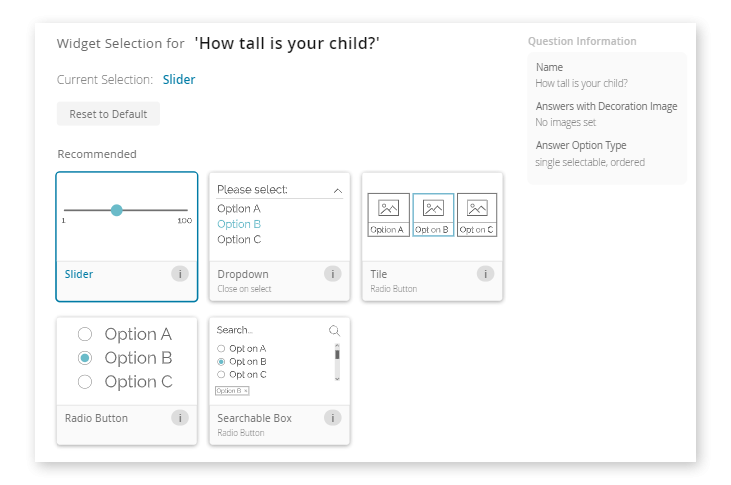Click the Slider current selection link
Screen dimensions: 731x485
179,80
